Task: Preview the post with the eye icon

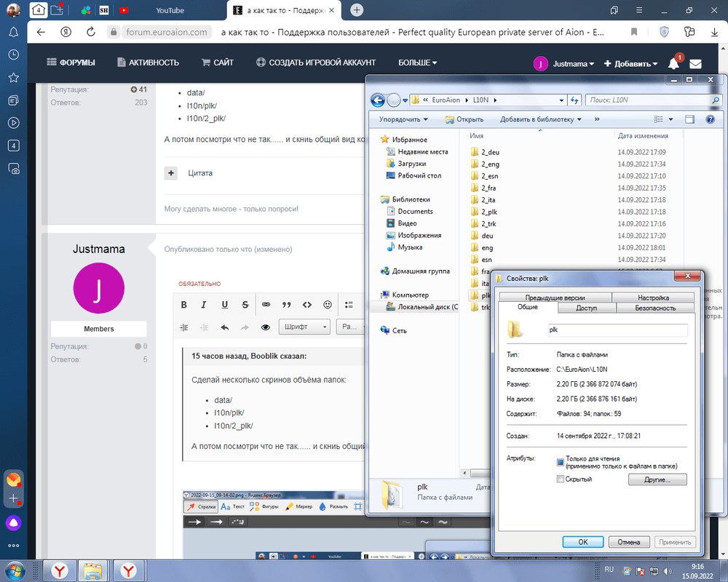Action: click(x=266, y=327)
